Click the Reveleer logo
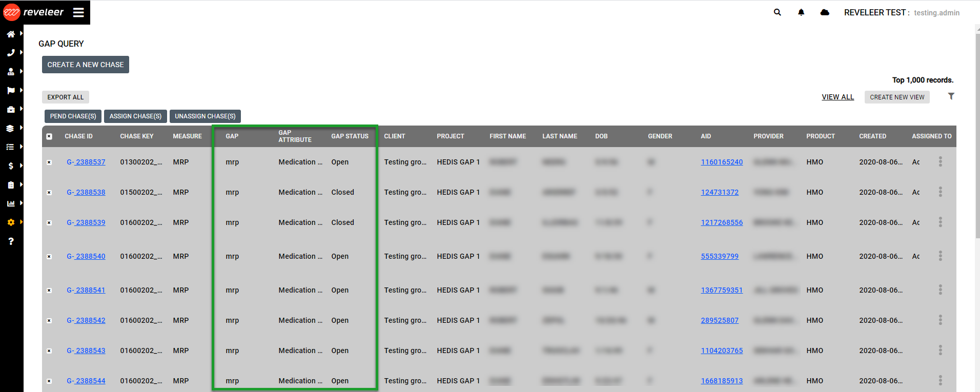Screen dimensions: 980x392 tap(33, 12)
